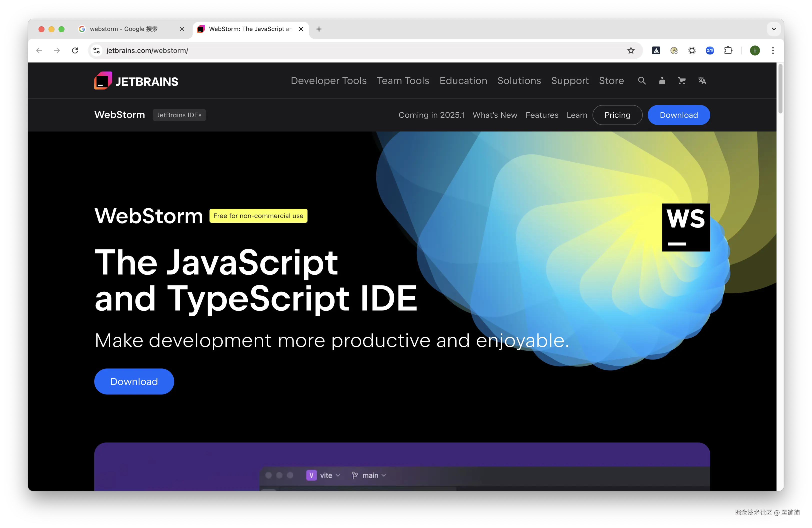Open the What's New menu item
This screenshot has width=812, height=528.
pos(495,115)
